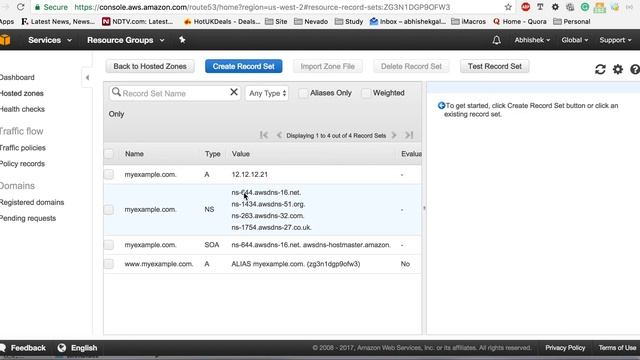
Task: Go to next page of record sets
Action: point(394,135)
